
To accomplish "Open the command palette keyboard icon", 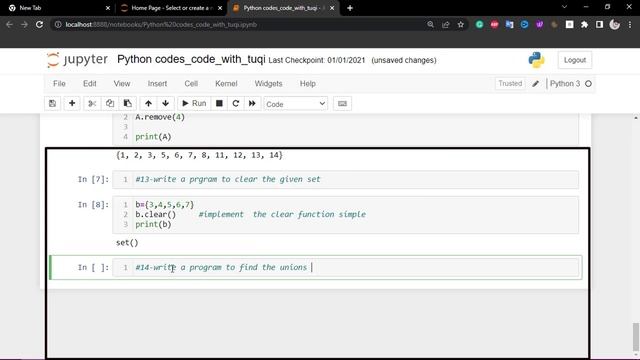I will [x=342, y=104].
